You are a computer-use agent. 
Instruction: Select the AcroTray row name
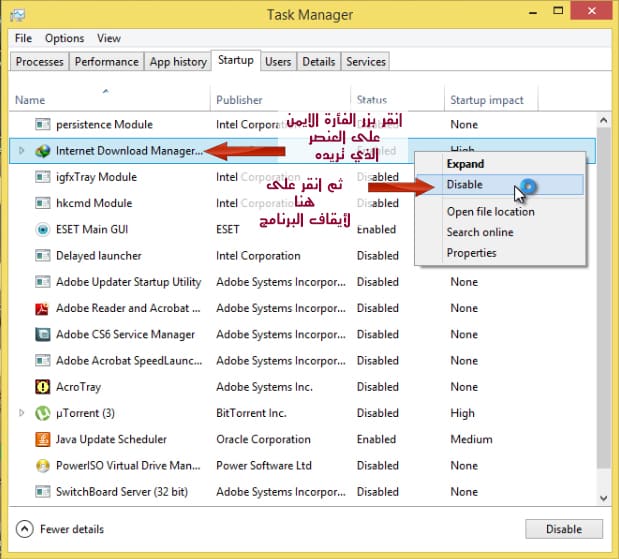click(x=79, y=387)
